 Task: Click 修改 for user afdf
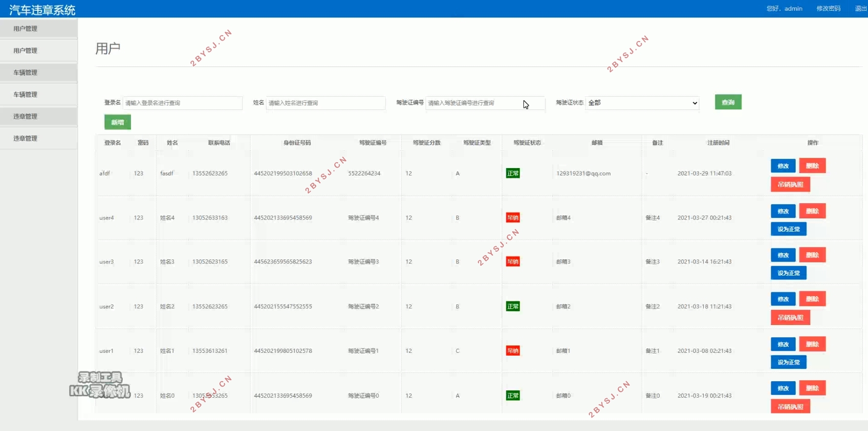tap(783, 166)
